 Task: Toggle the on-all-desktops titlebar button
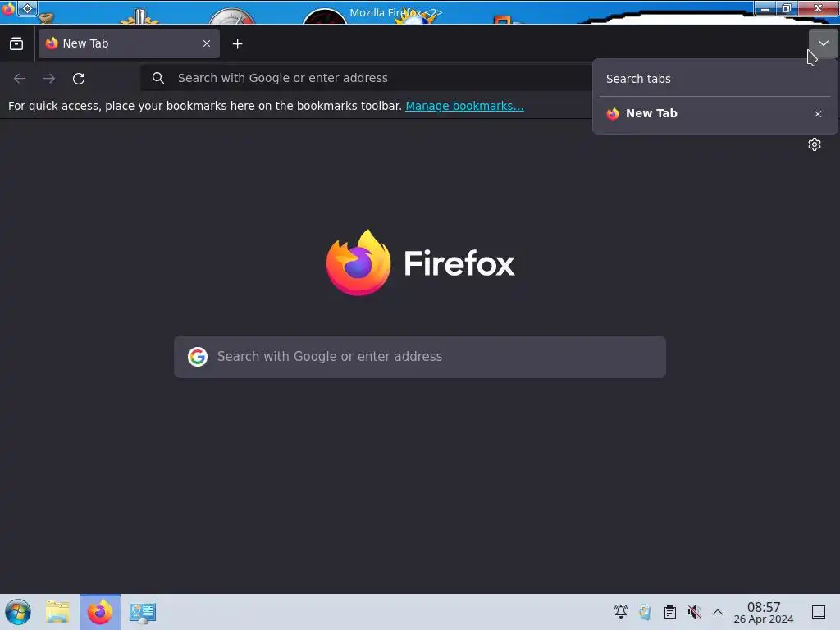point(27,8)
